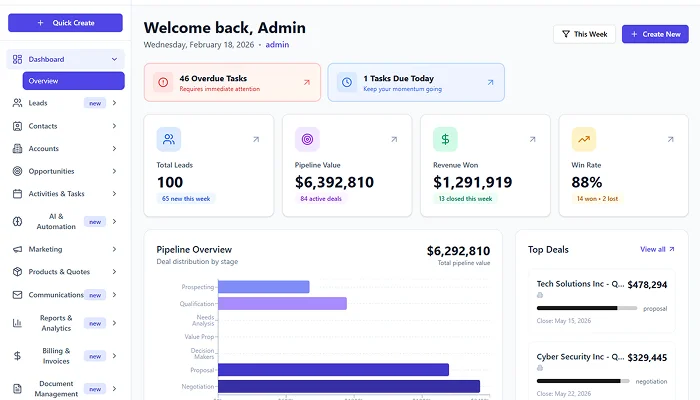The width and height of the screenshot is (700, 400).
Task: Click the Win Rate trend icon
Action: 583,139
